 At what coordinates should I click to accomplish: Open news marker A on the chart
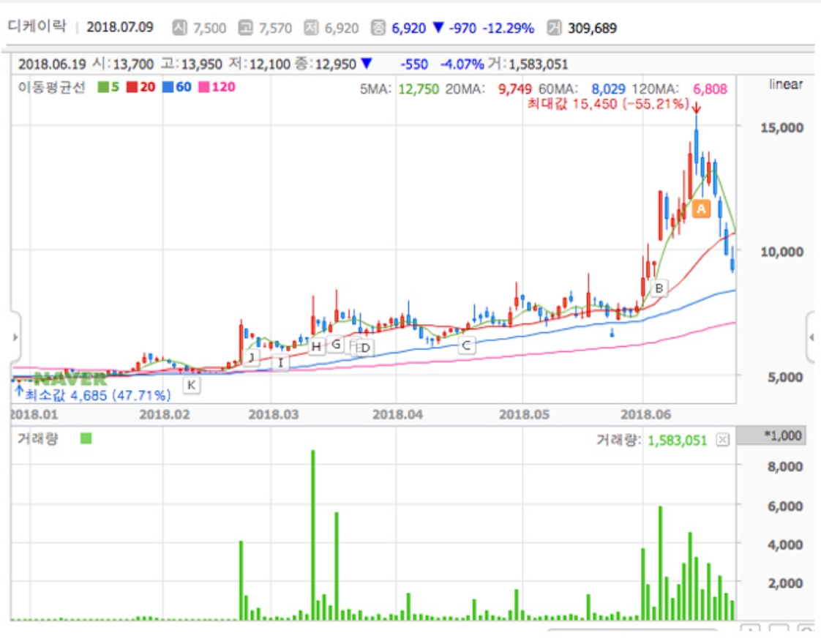click(x=701, y=209)
